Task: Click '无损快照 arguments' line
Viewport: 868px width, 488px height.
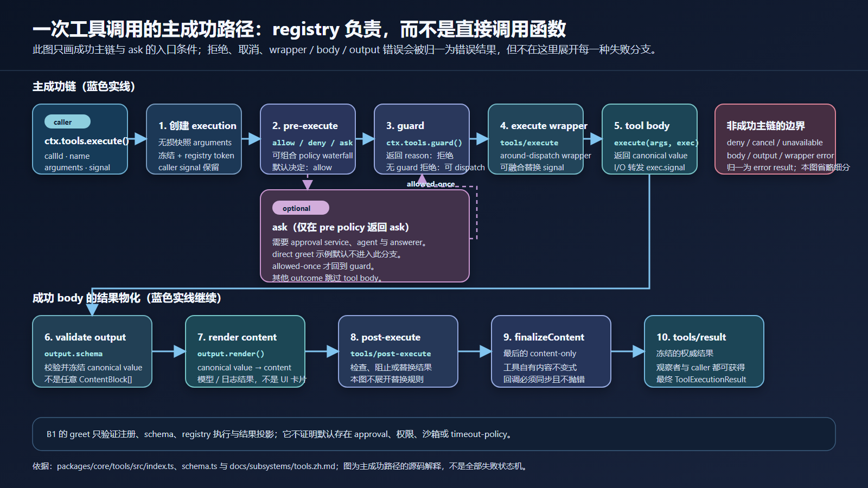Action: click(195, 143)
